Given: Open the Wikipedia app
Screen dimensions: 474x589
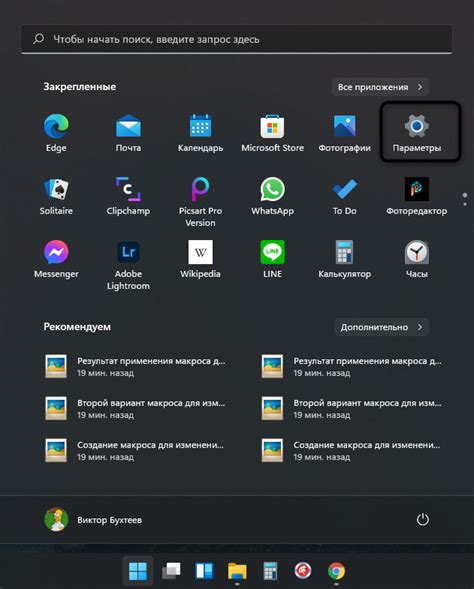Looking at the screenshot, I should pos(200,259).
